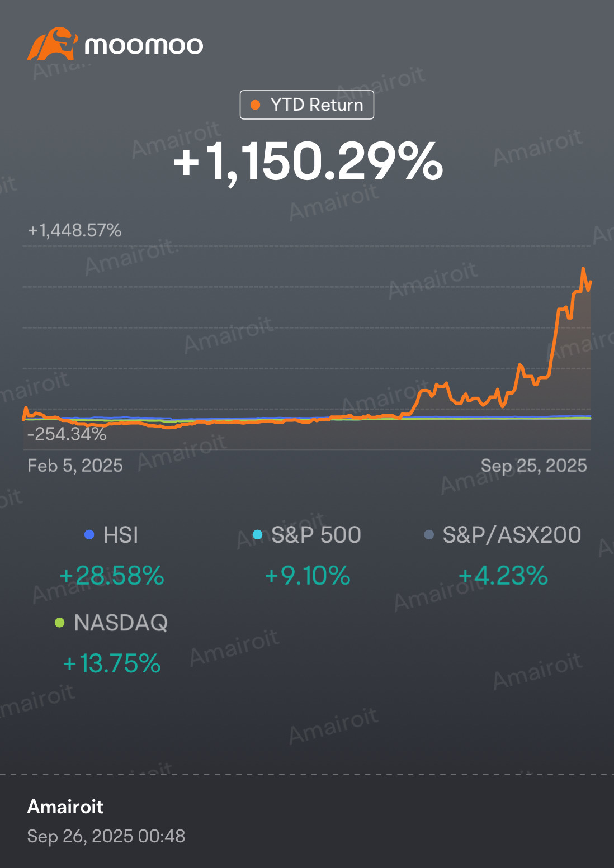Screen dimensions: 614x868
Task: Select the HSI index label
Action: coord(121,535)
